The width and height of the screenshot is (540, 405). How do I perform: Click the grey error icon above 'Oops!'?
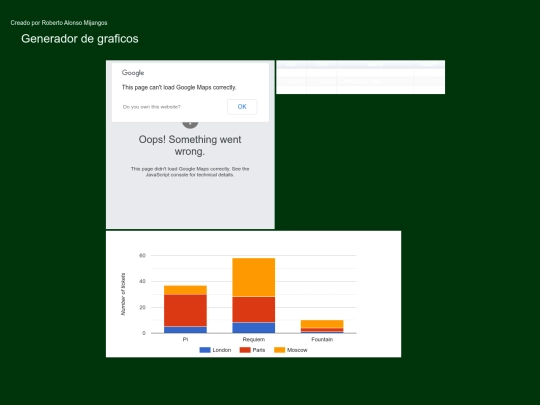tap(190, 125)
